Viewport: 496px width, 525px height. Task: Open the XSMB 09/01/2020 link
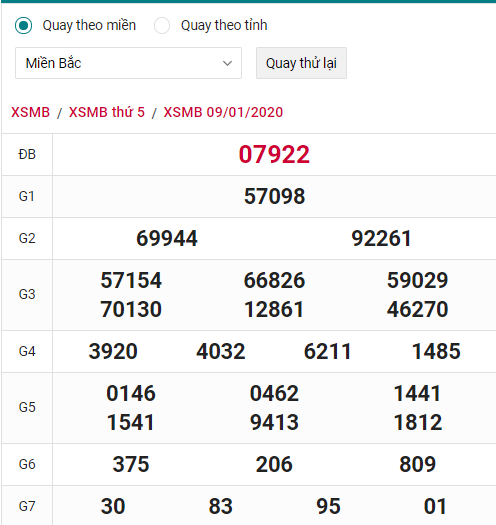pyautogui.click(x=223, y=112)
